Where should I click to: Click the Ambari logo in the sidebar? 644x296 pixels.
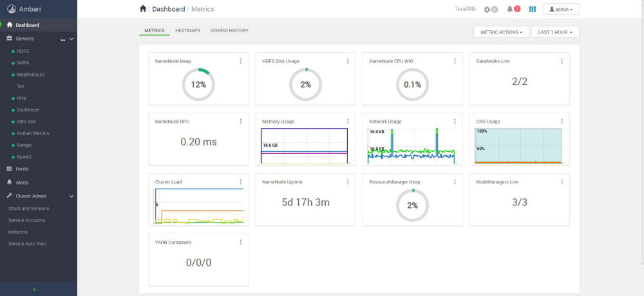pos(10,9)
